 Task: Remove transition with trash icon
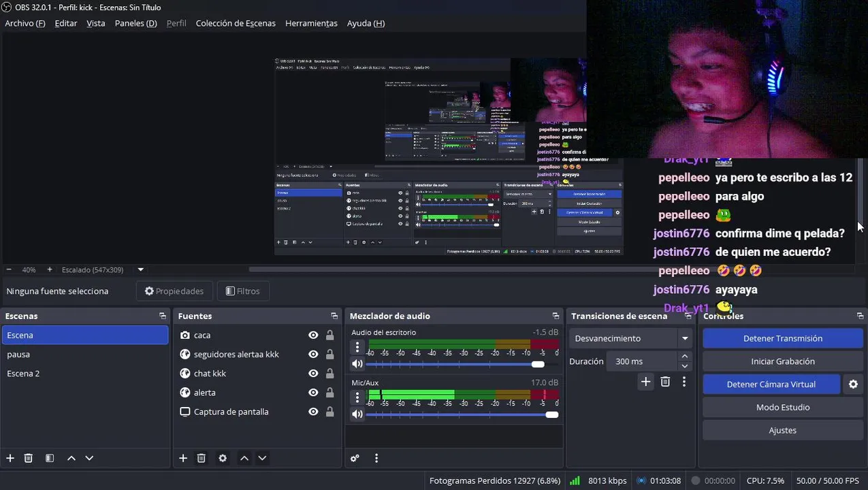tap(666, 382)
